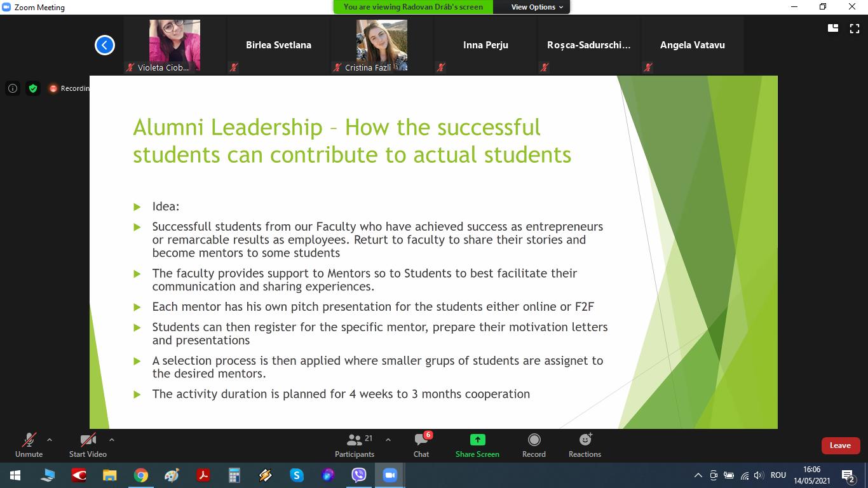Image resolution: width=868 pixels, height=488 pixels.
Task: Start recording with the Record button
Action: 534,445
